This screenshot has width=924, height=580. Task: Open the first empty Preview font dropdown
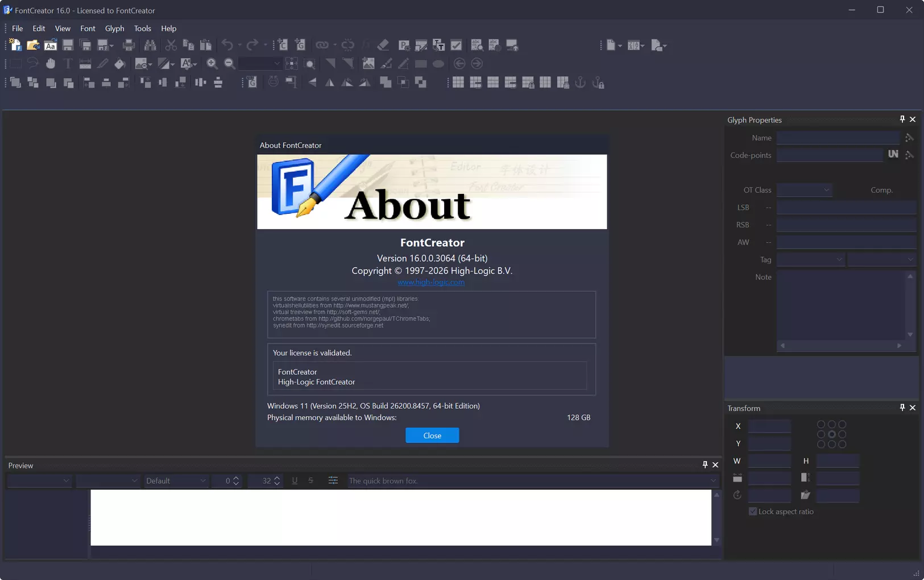(x=39, y=480)
